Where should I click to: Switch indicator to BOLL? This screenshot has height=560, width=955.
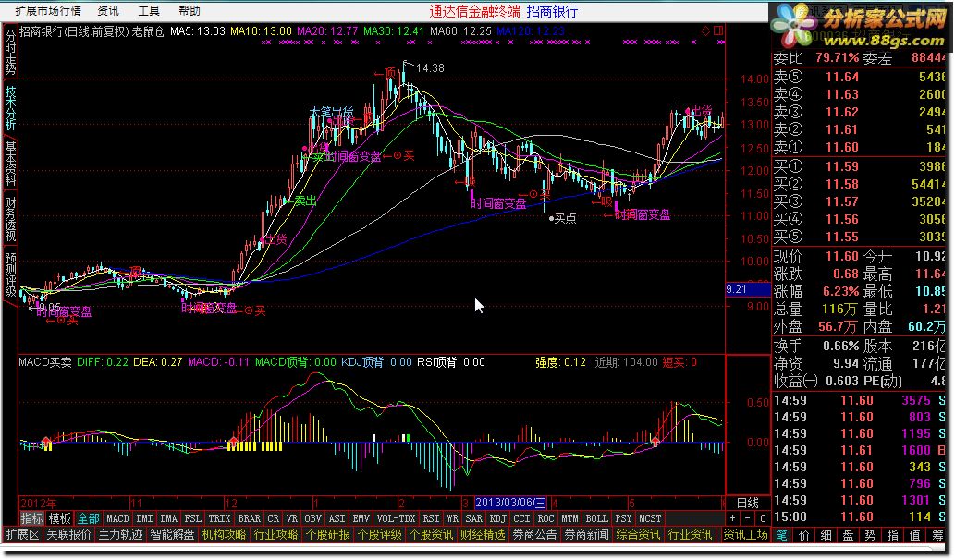pos(597,518)
